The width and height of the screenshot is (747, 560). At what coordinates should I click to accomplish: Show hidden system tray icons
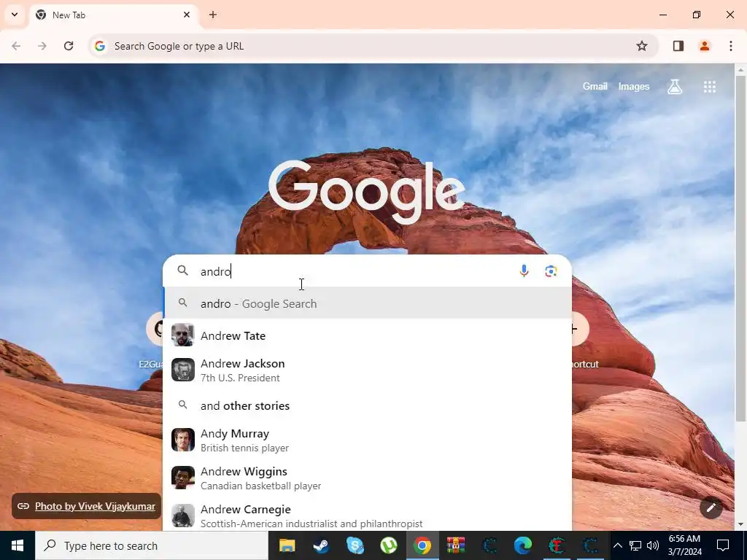617,545
